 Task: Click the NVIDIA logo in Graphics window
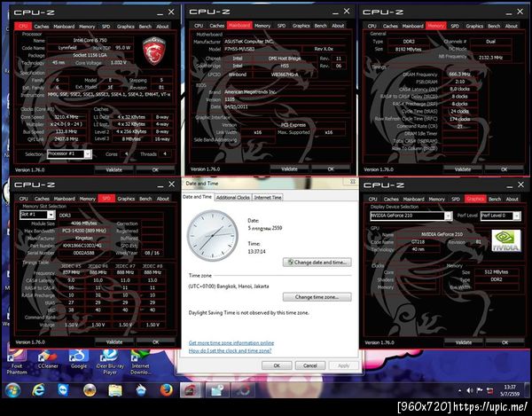[x=506, y=240]
